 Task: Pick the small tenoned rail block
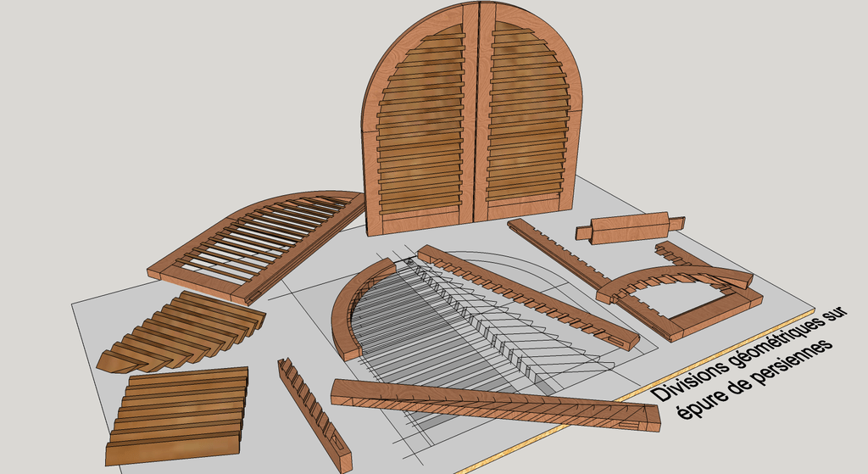[630, 227]
